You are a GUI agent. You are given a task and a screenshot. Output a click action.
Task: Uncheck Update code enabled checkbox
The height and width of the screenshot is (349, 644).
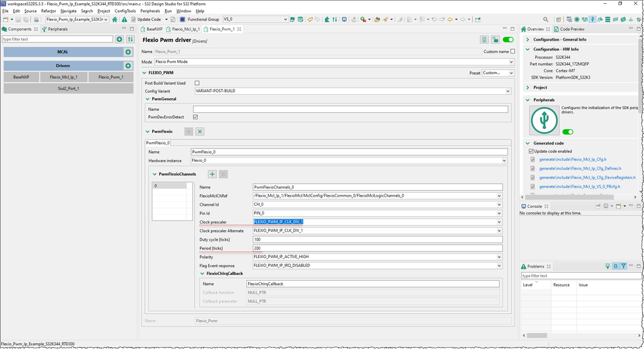point(531,151)
